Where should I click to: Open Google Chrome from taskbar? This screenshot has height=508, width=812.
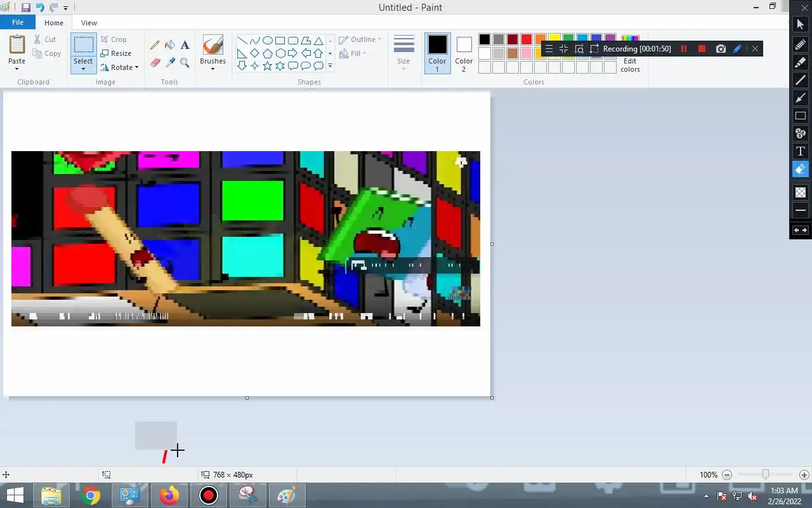91,495
